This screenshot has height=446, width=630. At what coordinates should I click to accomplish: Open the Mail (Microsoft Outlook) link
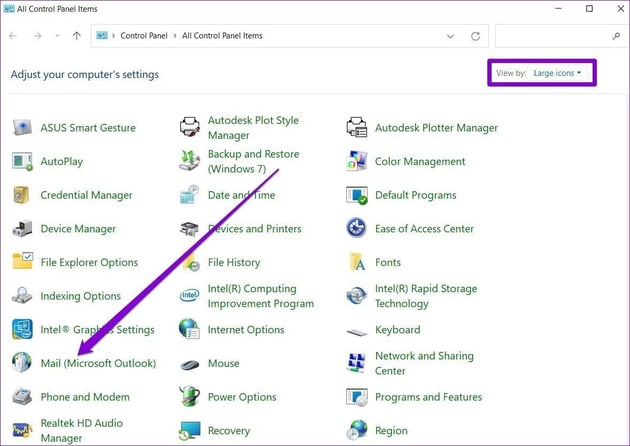pyautogui.click(x=98, y=363)
